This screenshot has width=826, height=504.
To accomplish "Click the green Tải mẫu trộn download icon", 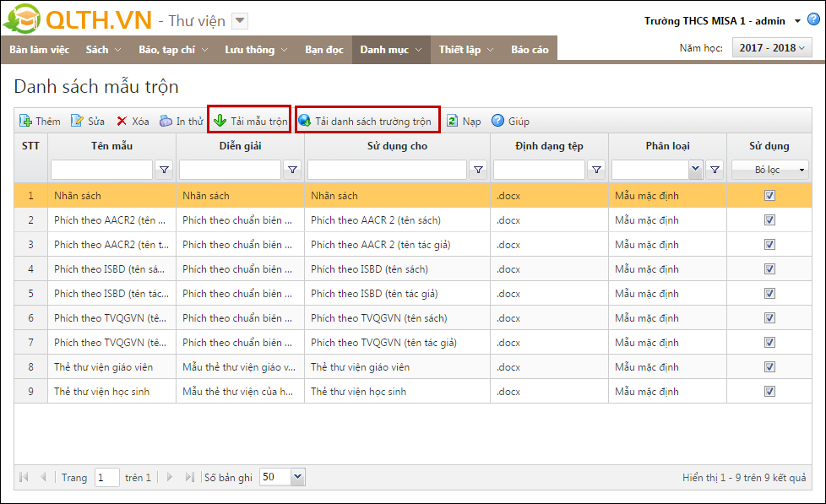I will click(x=220, y=122).
